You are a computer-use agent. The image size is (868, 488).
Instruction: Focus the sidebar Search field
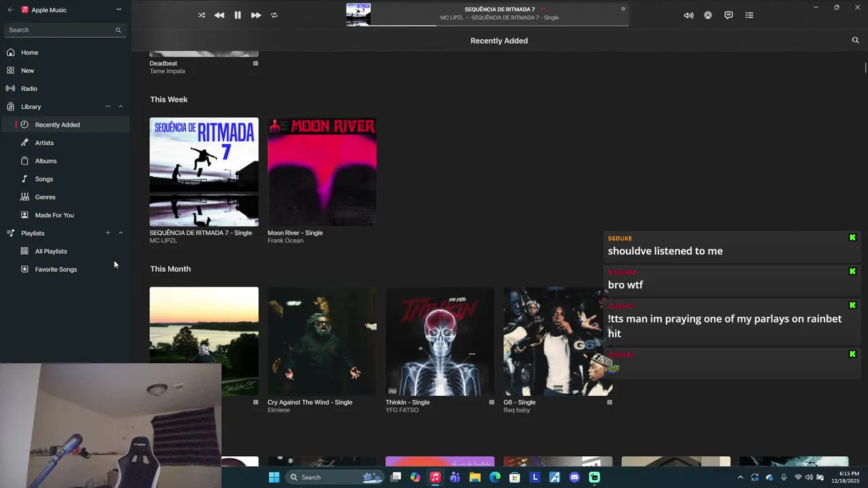click(65, 30)
